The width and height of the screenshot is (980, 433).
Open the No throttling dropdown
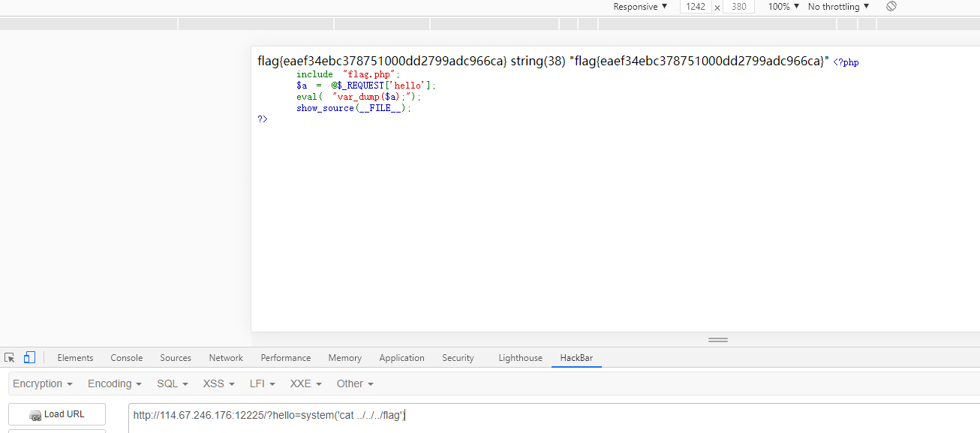tap(839, 7)
